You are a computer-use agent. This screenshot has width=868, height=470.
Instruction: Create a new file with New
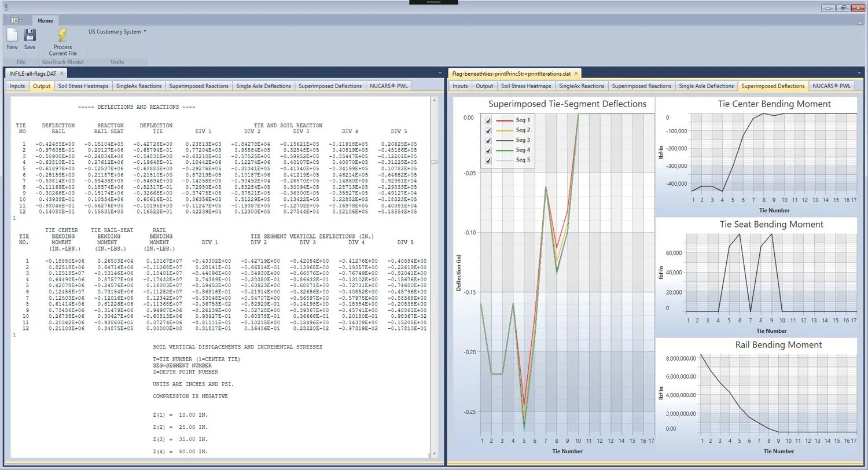(x=12, y=39)
